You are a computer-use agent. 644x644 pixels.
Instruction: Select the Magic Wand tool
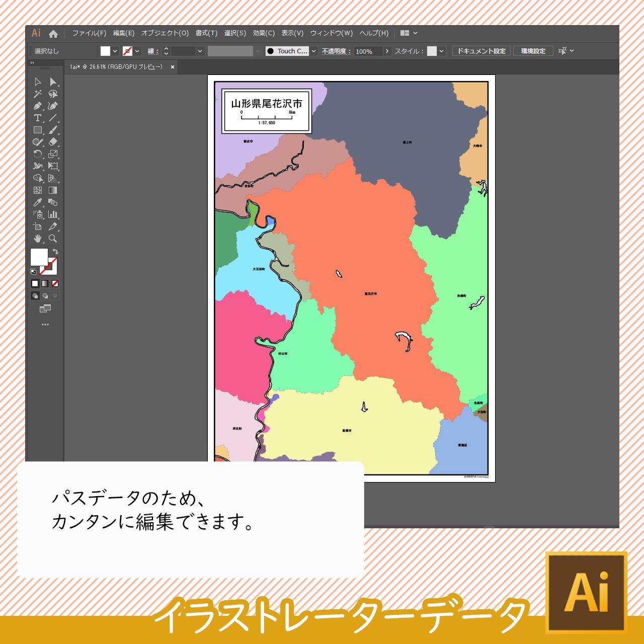38,94
